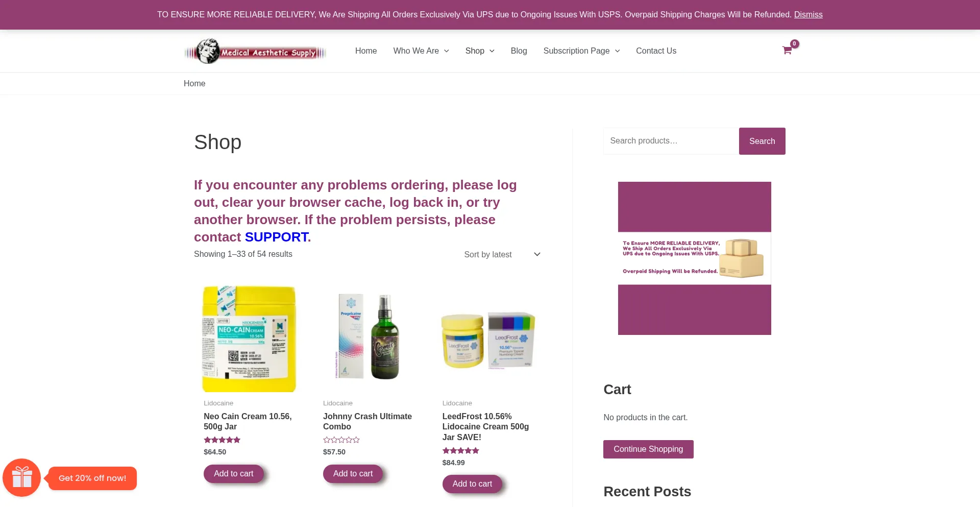Go to the Blog page

point(519,51)
